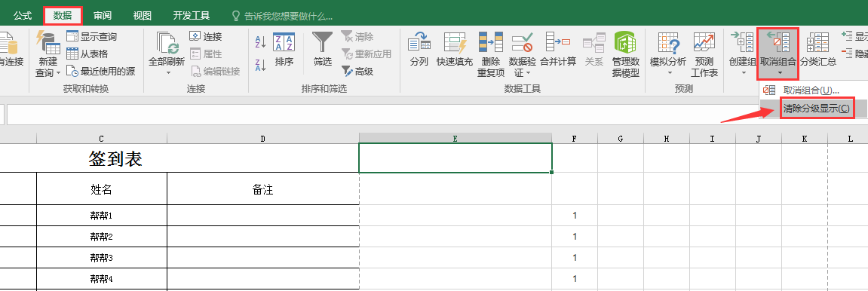Expand the 数据验证 dropdown arrow

click(528, 73)
